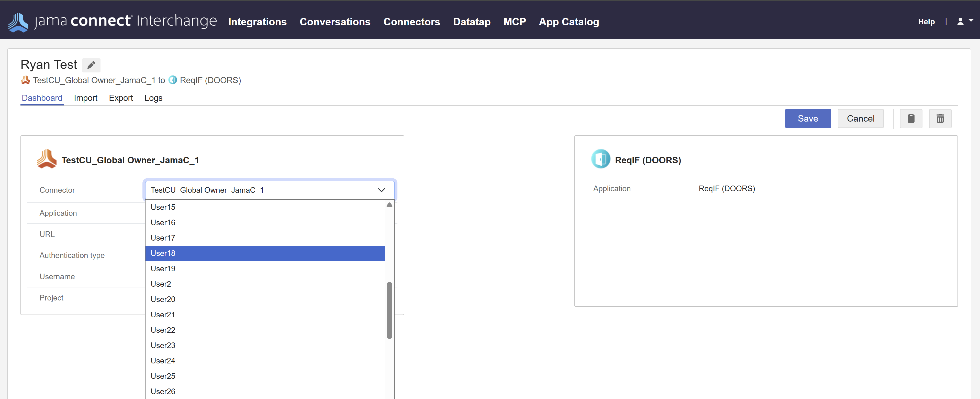Pick User21 from the dropdown

[x=265, y=315]
